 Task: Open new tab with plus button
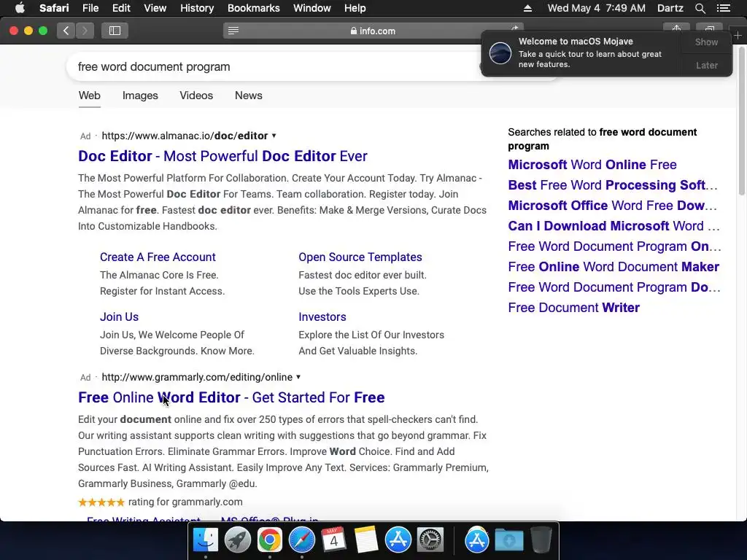click(x=738, y=35)
